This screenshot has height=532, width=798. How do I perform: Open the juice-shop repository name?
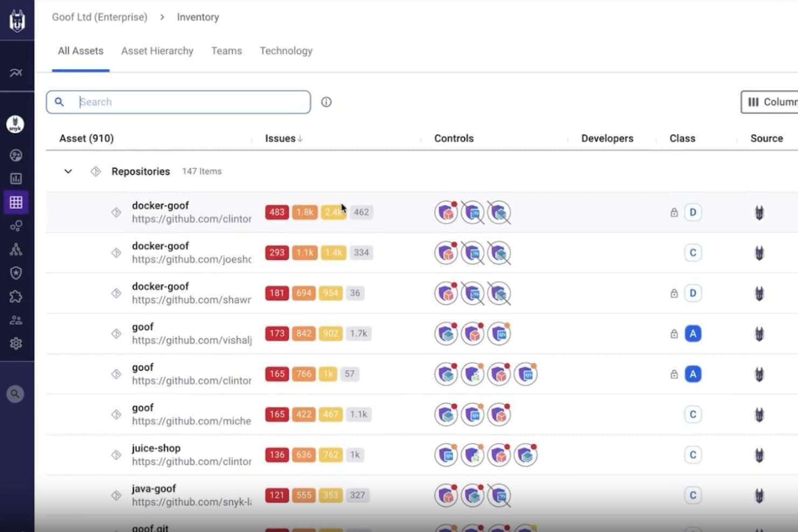[x=156, y=448]
